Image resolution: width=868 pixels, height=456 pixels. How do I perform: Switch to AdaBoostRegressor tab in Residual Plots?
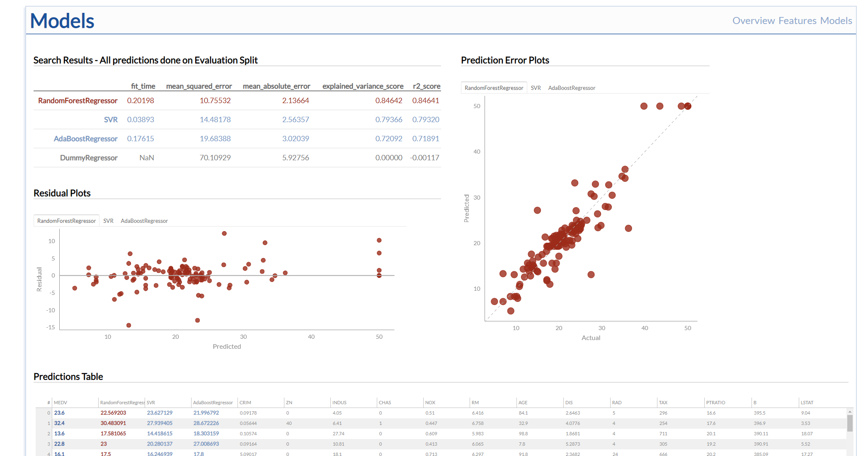point(144,221)
